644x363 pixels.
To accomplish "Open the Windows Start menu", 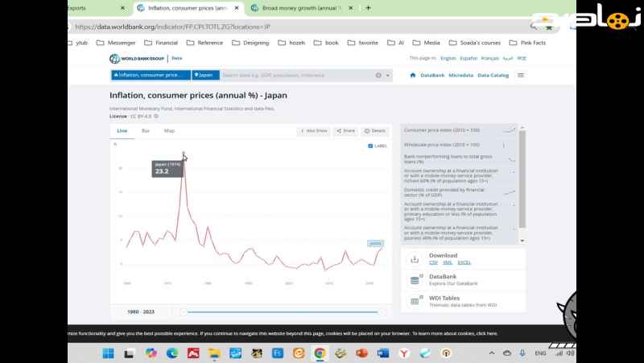I will (x=108, y=353).
